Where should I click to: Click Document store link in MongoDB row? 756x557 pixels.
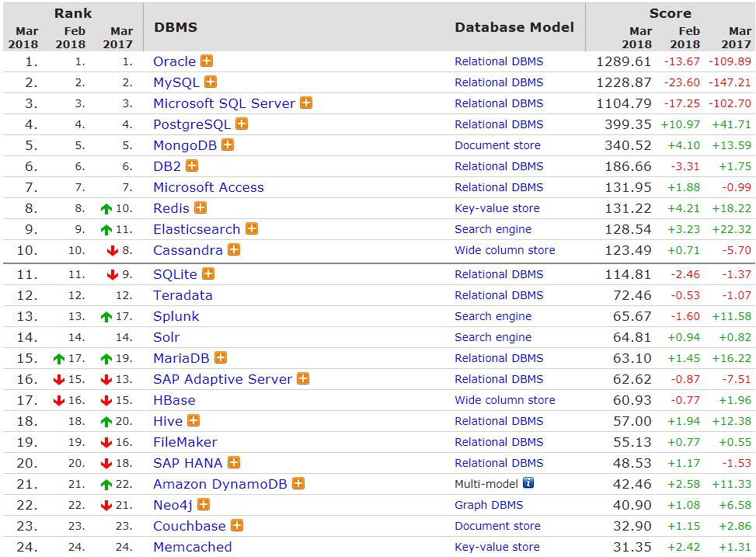497,145
